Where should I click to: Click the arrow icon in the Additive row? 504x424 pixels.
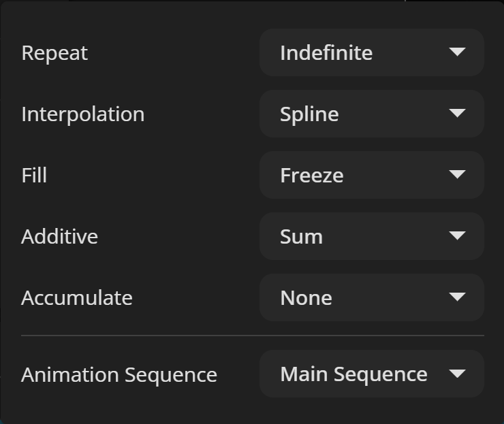[x=458, y=236]
